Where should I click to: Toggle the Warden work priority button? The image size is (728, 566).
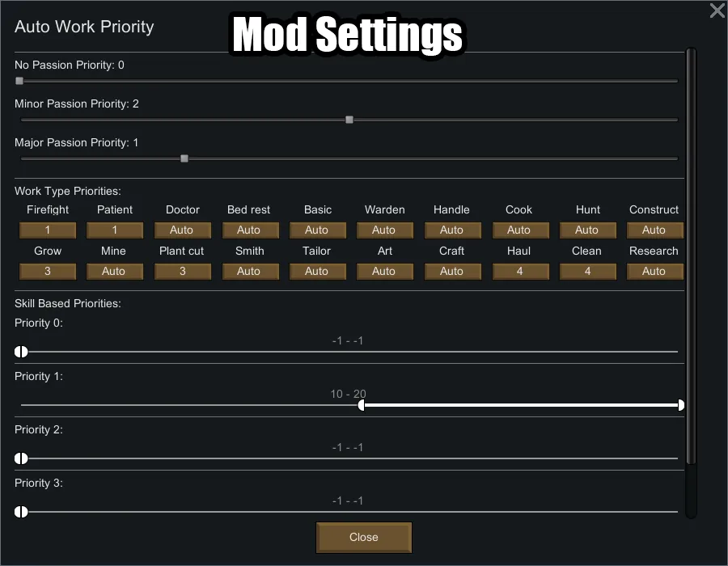click(384, 230)
